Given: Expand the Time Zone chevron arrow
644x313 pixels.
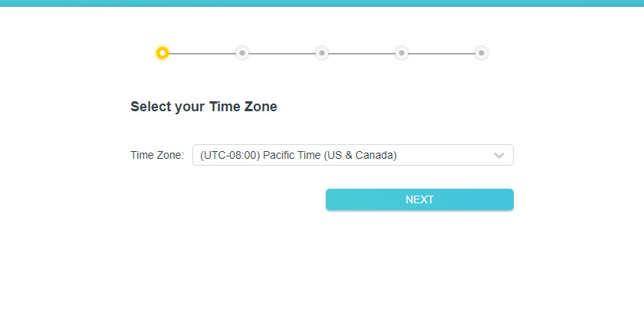Looking at the screenshot, I should click(499, 155).
